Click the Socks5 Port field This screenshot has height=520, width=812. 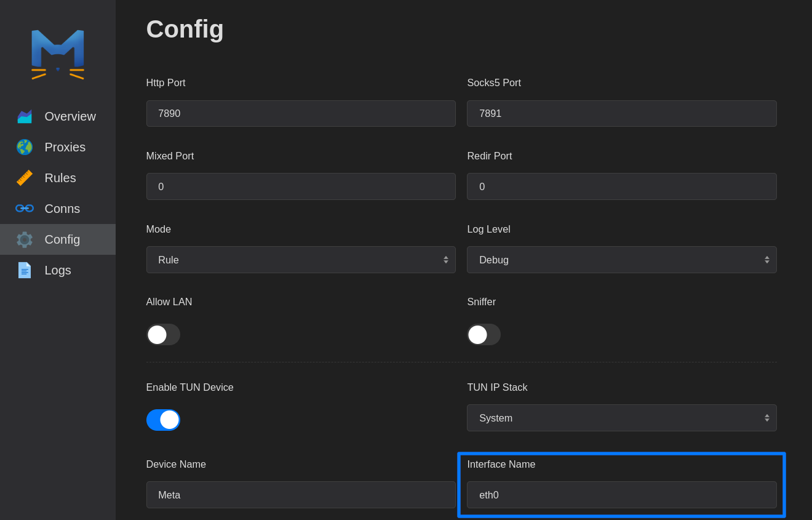pyautogui.click(x=621, y=114)
